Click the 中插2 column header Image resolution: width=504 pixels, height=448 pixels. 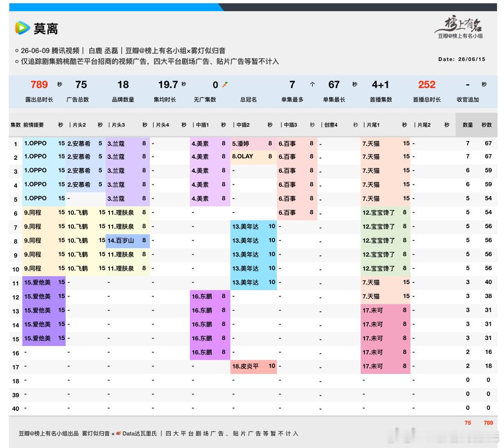[243, 125]
